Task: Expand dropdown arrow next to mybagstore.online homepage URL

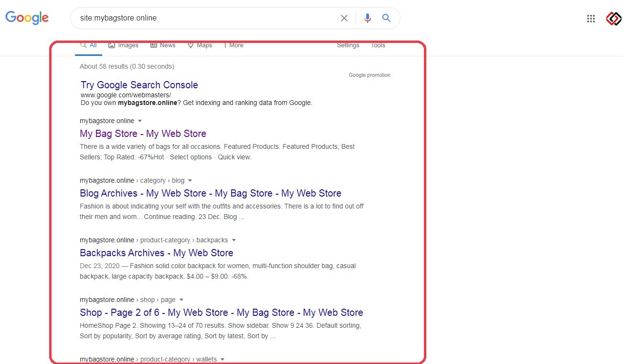Action: pos(140,121)
